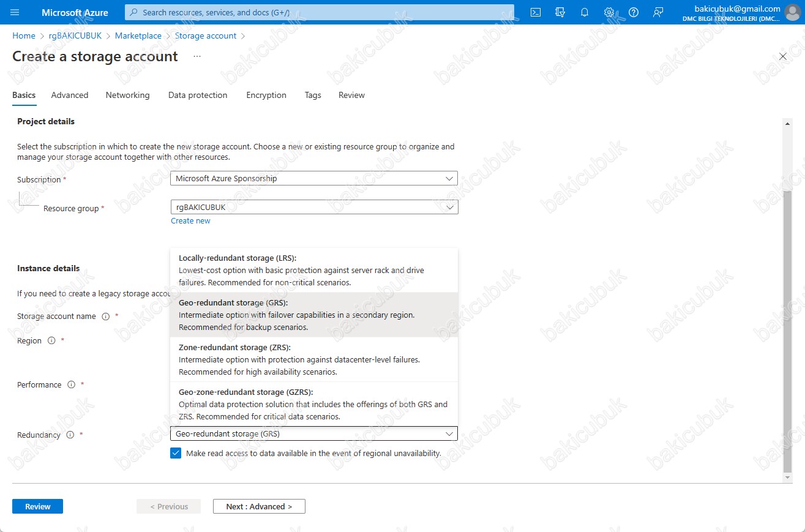The height and width of the screenshot is (532, 805).
Task: Switch to the Advanced tab
Action: coord(70,95)
